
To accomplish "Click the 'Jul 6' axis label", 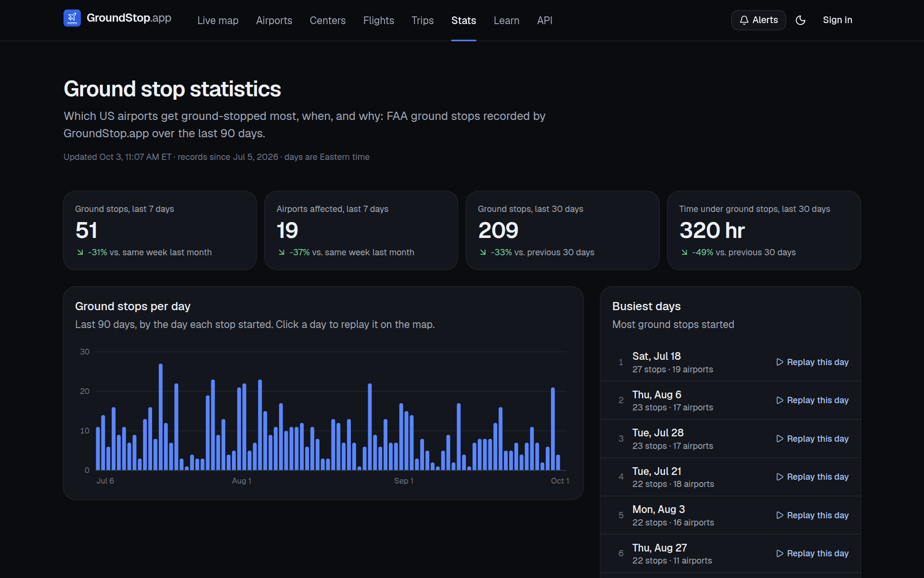I will coord(105,481).
